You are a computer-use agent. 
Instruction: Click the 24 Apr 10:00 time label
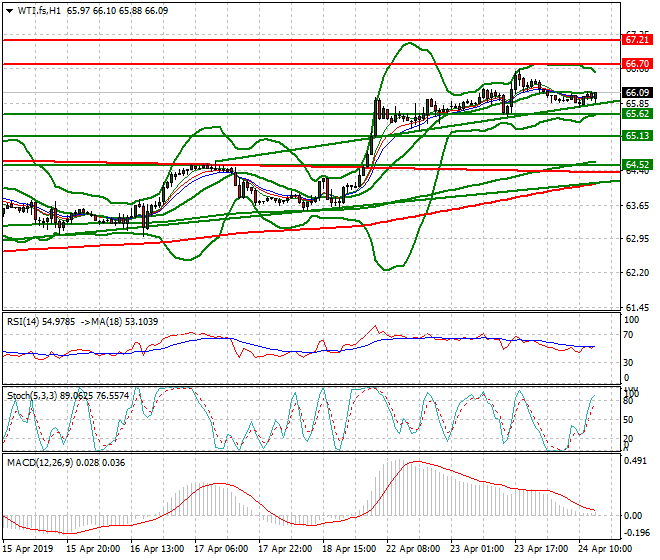[x=605, y=549]
